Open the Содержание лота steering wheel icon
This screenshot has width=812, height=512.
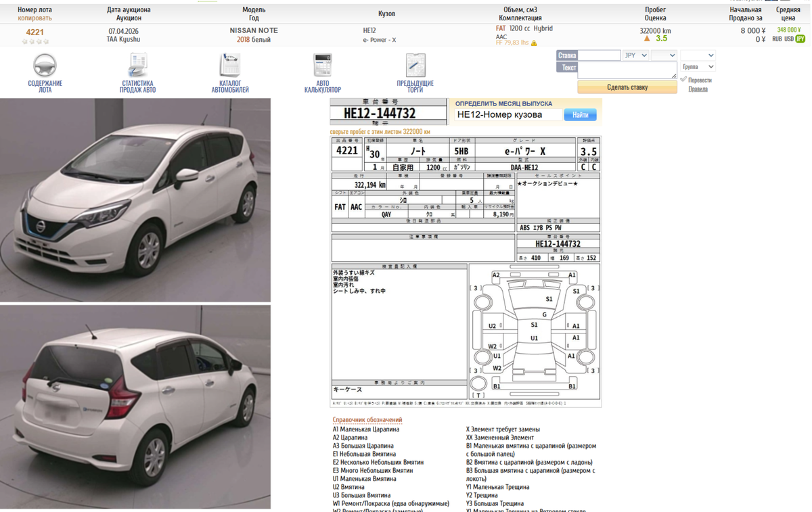tap(45, 66)
